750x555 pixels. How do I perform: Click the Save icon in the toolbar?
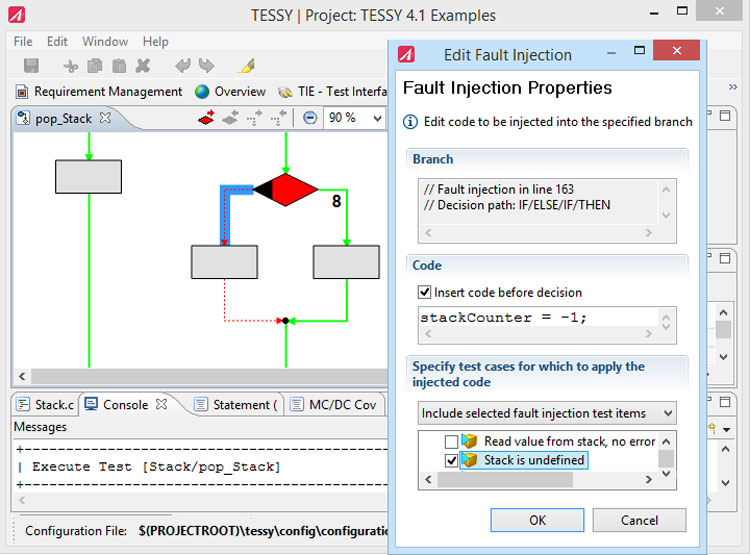(31, 66)
